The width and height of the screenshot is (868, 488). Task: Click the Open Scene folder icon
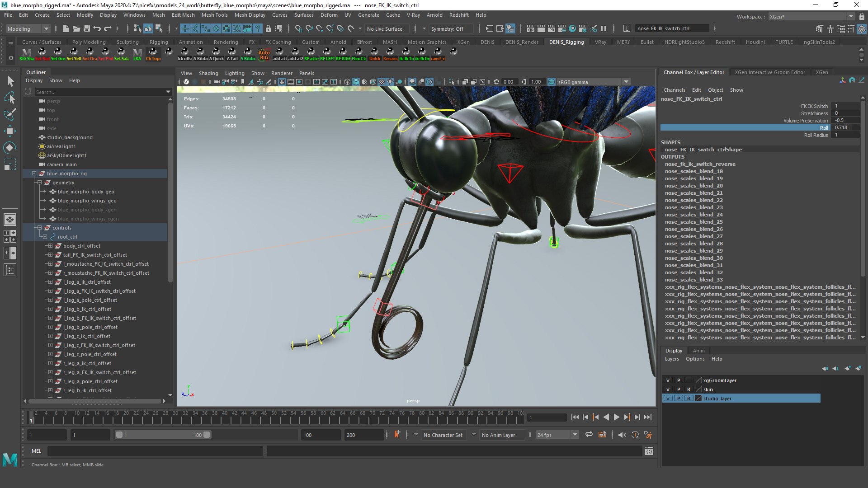[76, 28]
